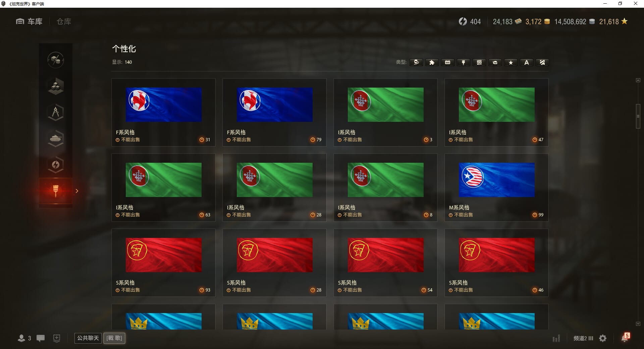Toggle the star emblem type filter

click(511, 62)
